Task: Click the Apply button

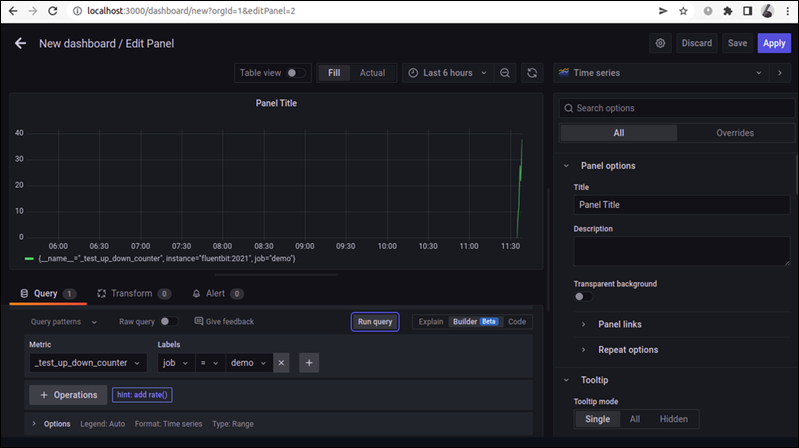Action: click(774, 43)
